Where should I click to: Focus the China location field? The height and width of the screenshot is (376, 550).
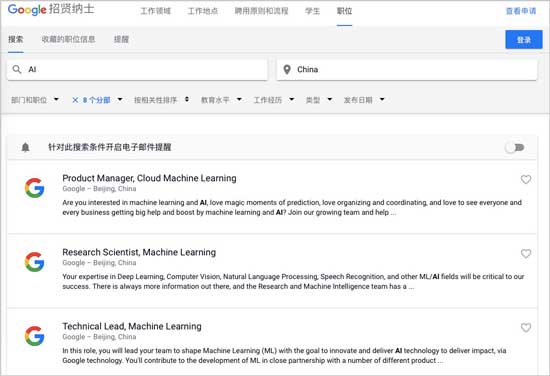pos(407,69)
